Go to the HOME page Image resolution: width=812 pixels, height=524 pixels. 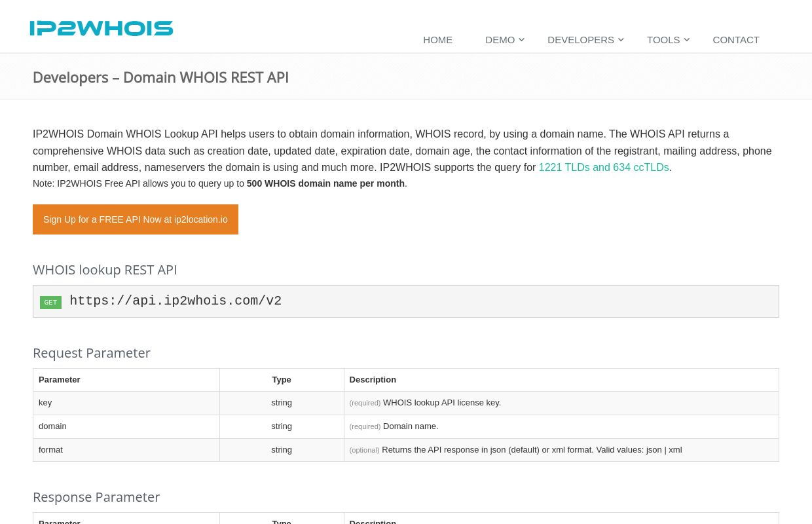click(x=437, y=40)
